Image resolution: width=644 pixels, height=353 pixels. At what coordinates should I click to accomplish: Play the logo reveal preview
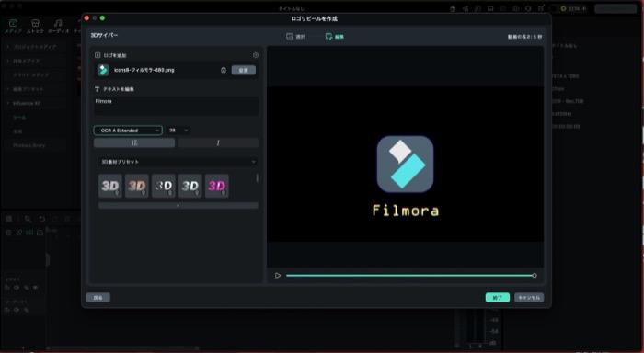(278, 276)
